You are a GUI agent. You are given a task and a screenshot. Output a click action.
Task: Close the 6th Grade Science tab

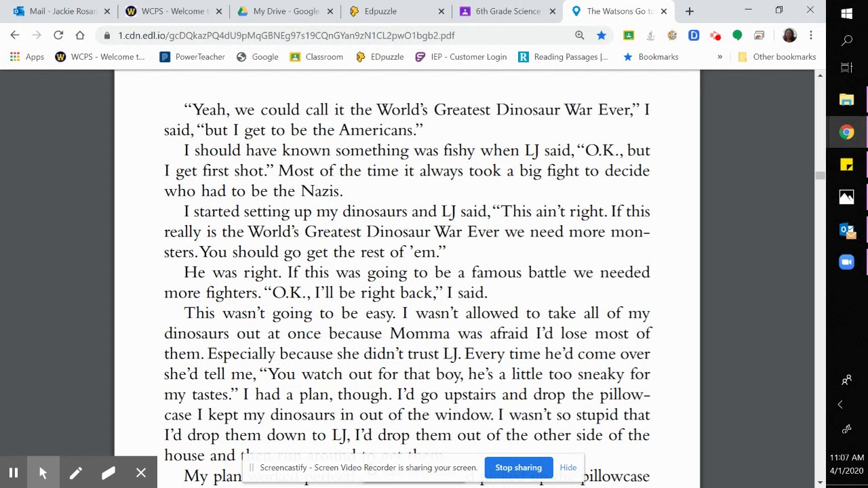(553, 12)
